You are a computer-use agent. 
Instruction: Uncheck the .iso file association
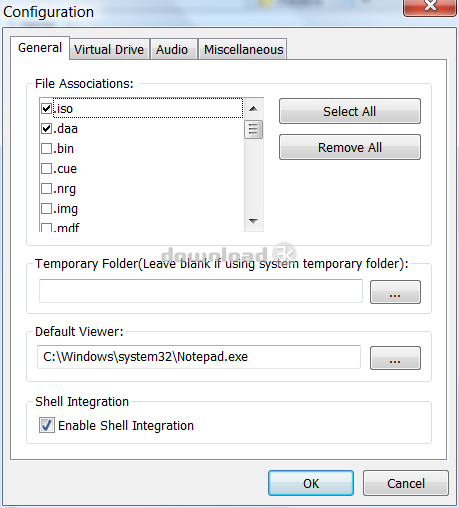(x=46, y=108)
